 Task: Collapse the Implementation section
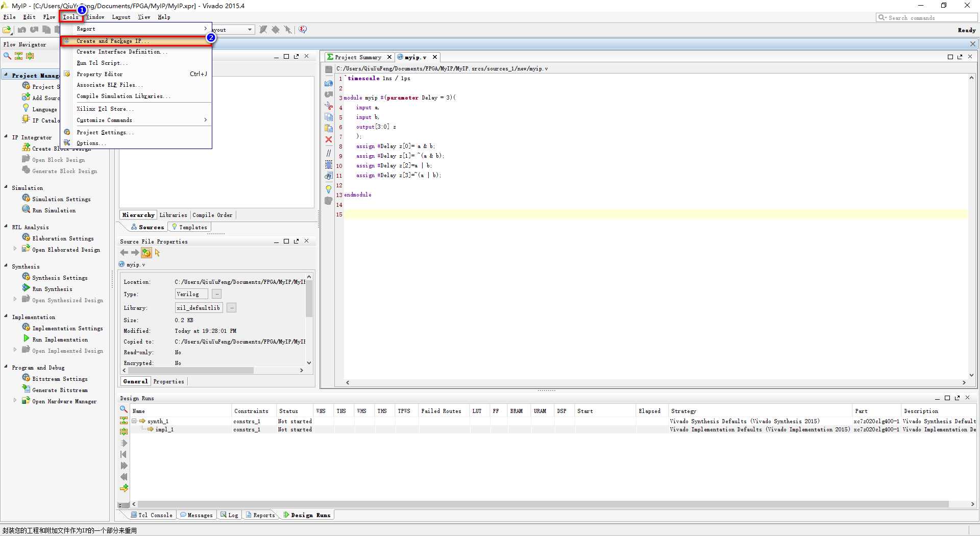6,316
